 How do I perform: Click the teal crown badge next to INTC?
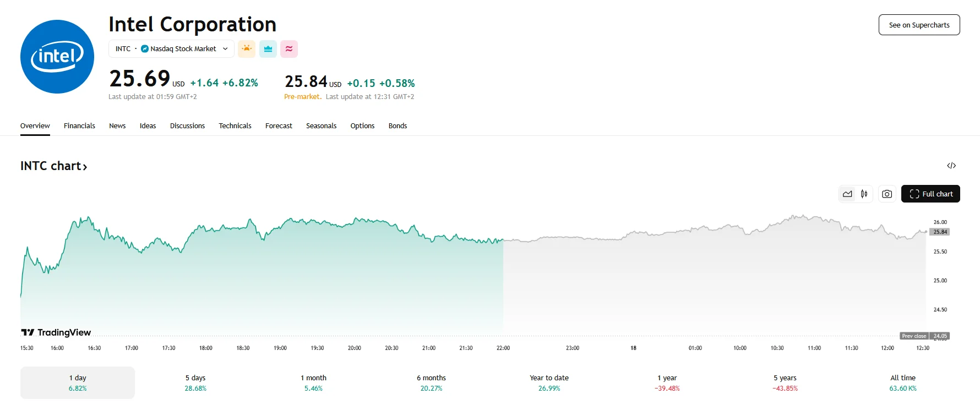[x=268, y=48]
